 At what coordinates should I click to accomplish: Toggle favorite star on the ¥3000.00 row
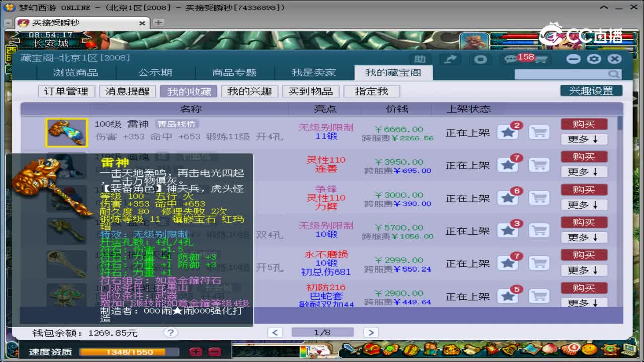pyautogui.click(x=508, y=198)
